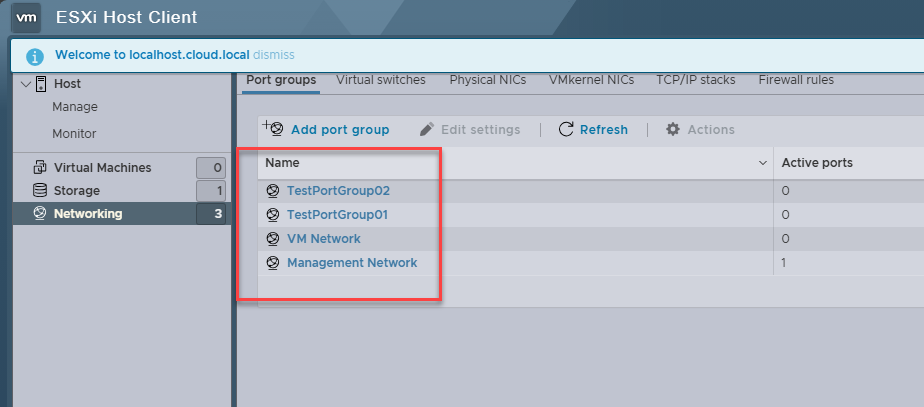924x407 pixels.
Task: Click the info icon in welcome banner
Action: pyautogui.click(x=35, y=55)
